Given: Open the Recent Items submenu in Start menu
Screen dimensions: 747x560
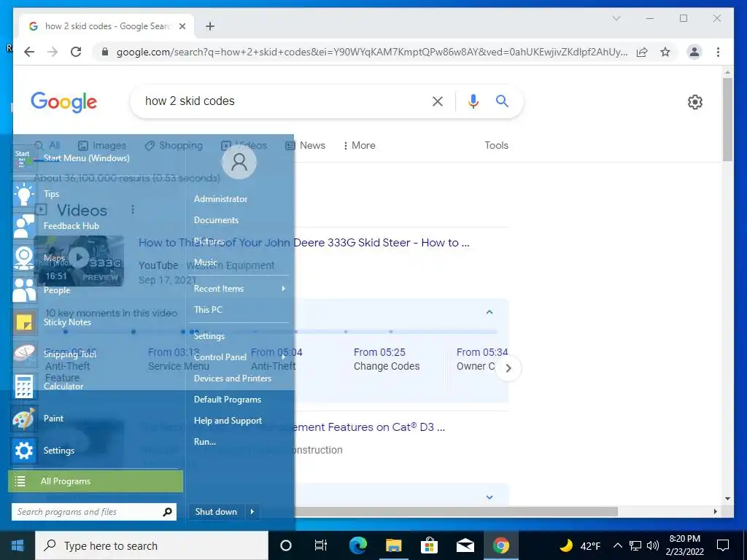Looking at the screenshot, I should (x=239, y=289).
